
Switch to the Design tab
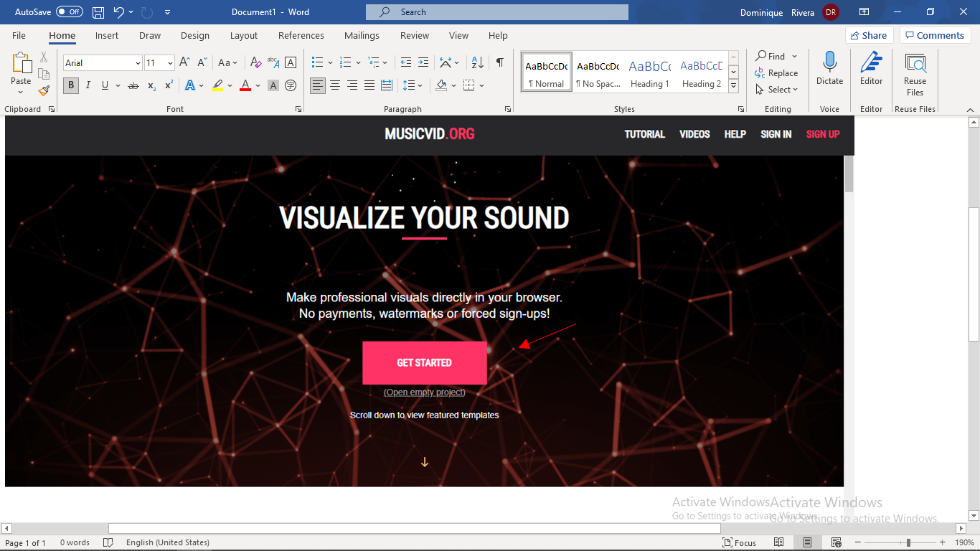pyautogui.click(x=195, y=35)
